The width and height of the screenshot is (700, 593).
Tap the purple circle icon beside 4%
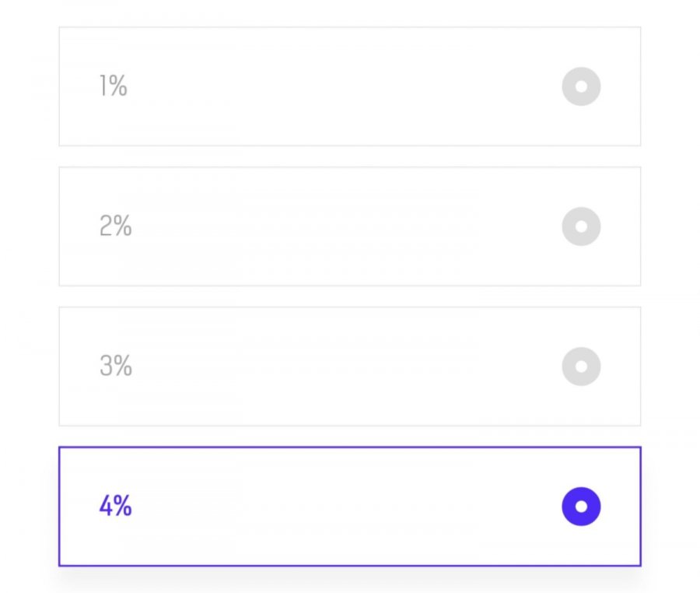[x=581, y=507]
